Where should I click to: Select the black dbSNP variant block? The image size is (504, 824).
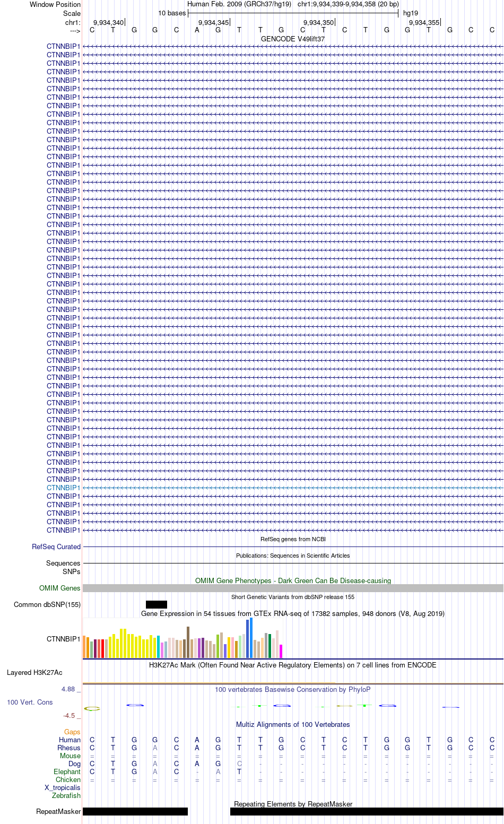point(157,604)
